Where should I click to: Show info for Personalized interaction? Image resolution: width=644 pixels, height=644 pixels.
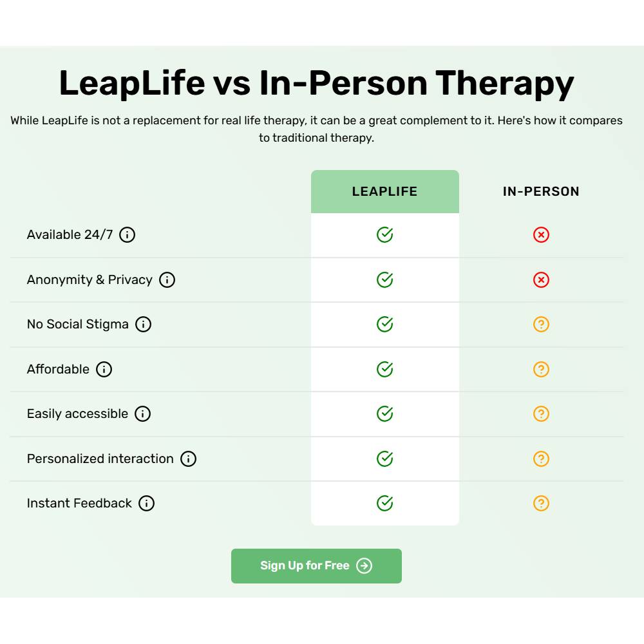[188, 459]
